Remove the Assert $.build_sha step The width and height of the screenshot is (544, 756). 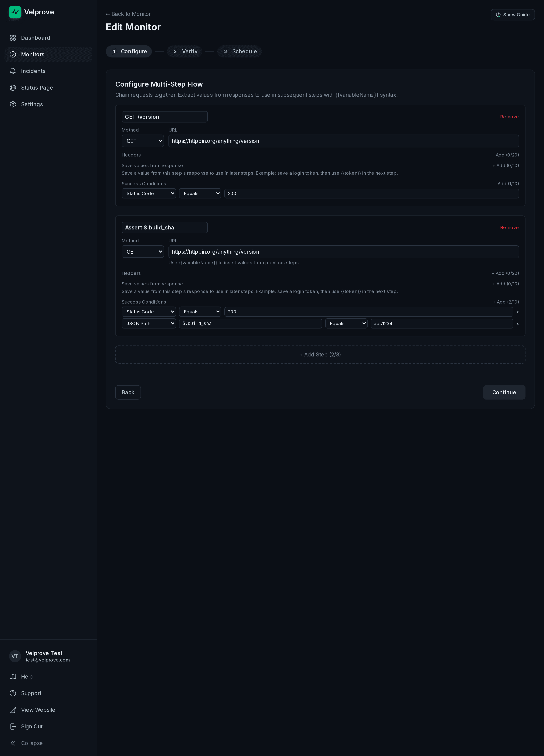(x=509, y=228)
